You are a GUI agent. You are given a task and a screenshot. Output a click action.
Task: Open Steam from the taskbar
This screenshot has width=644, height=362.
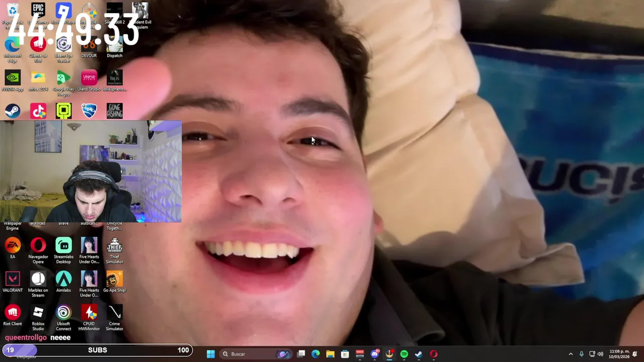(419, 354)
